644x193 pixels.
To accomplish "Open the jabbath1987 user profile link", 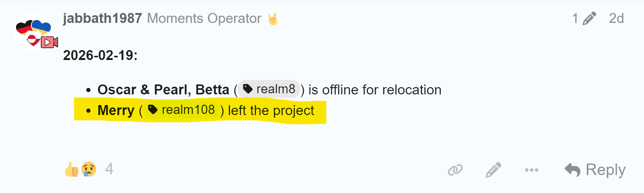I will tap(102, 18).
